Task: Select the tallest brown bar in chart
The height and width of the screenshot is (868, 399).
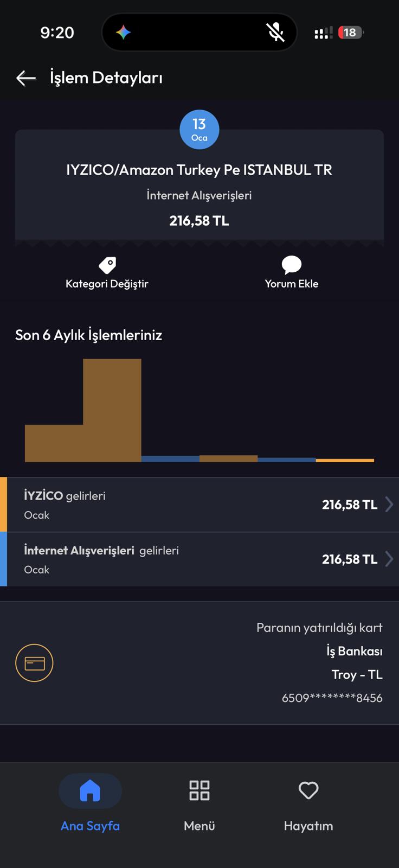Action: tap(112, 410)
